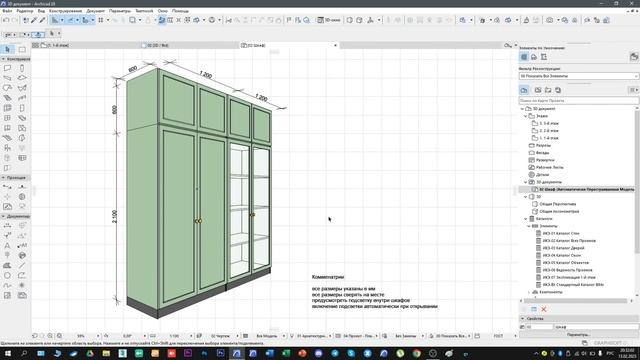
Task: Switch navigator to Publisher Sets
Action: 558,90
